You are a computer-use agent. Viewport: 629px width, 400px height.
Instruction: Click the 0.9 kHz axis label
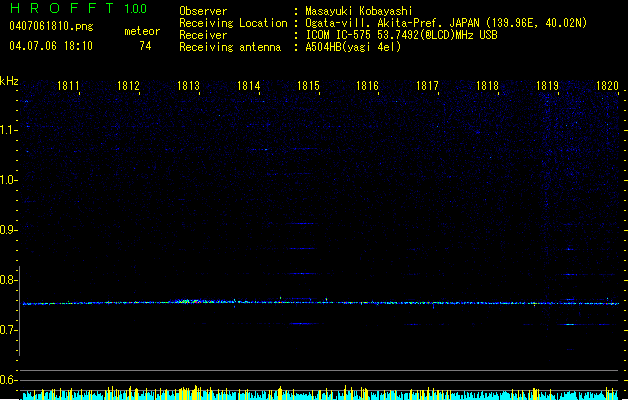tap(8, 230)
